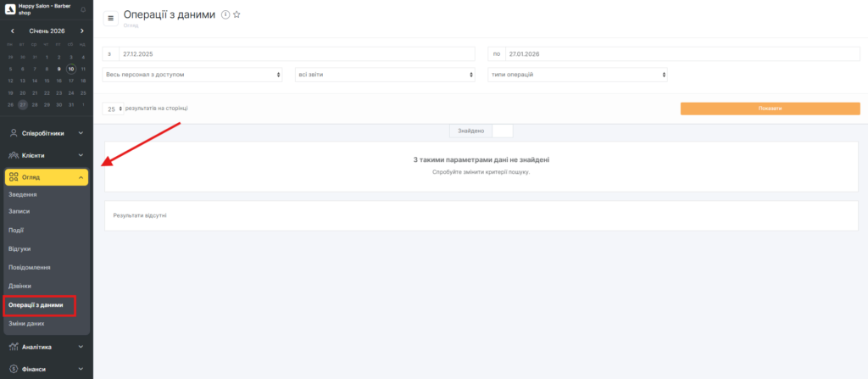Open the page info icon
Image resolution: width=868 pixels, height=379 pixels.
coord(225,15)
